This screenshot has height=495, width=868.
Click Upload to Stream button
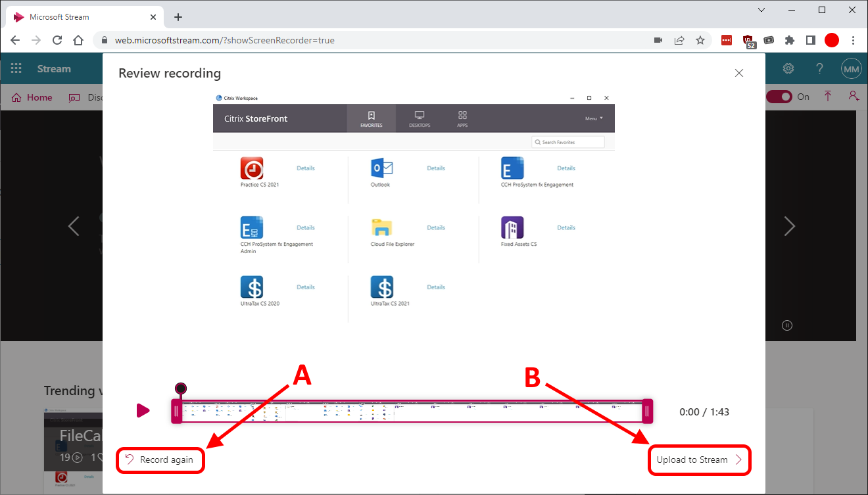point(699,460)
